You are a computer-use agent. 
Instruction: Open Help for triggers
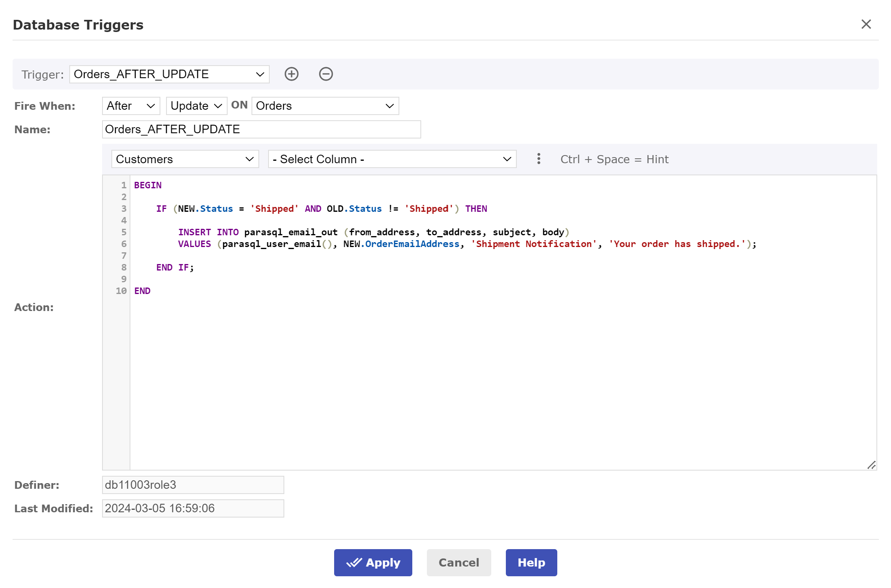point(531,562)
